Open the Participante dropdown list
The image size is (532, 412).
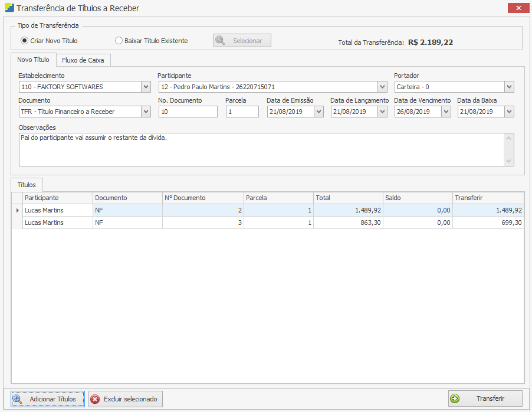coord(382,87)
